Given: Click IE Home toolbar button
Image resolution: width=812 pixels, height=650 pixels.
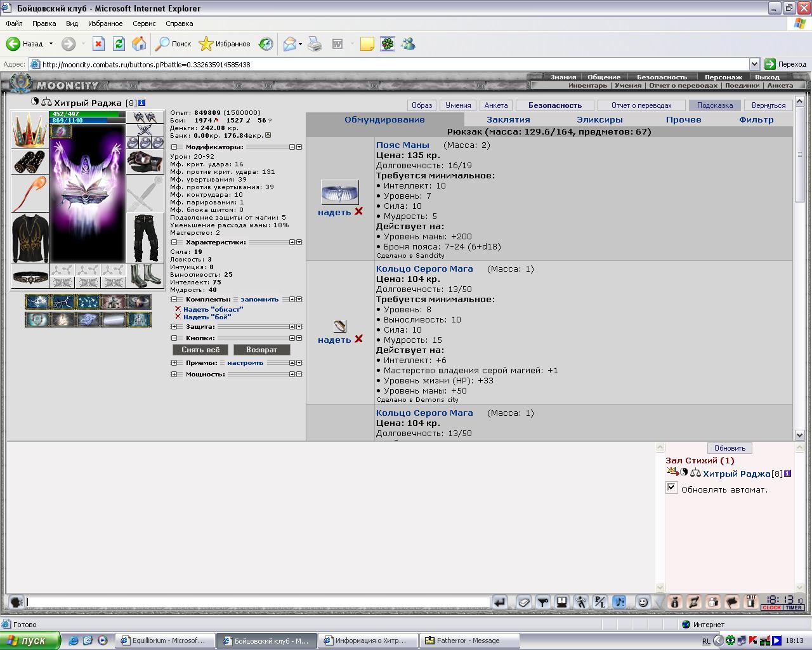Looking at the screenshot, I should click(139, 44).
